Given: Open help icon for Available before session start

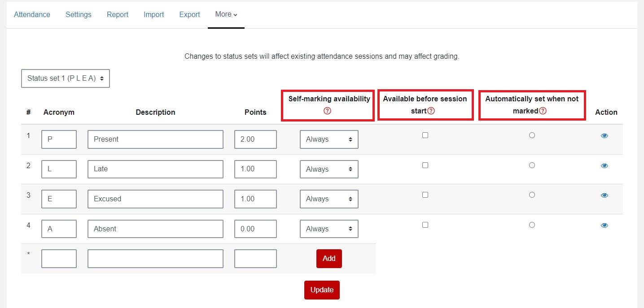Looking at the screenshot, I should tap(431, 111).
